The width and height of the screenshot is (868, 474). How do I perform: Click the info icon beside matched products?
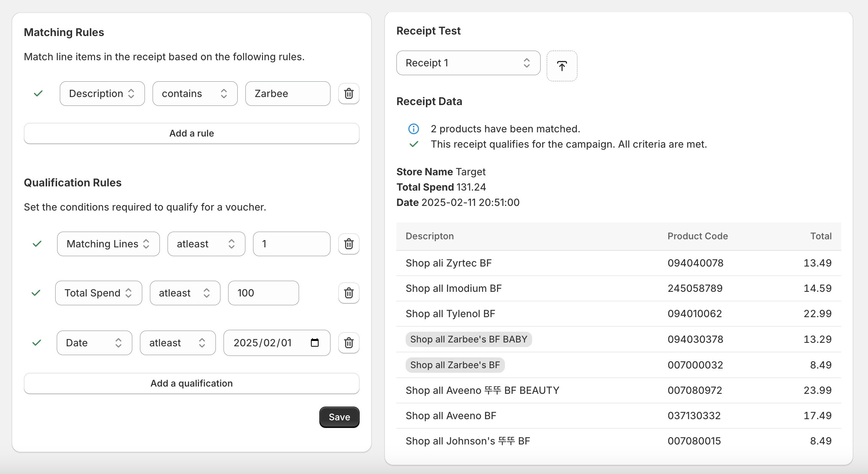tap(414, 129)
